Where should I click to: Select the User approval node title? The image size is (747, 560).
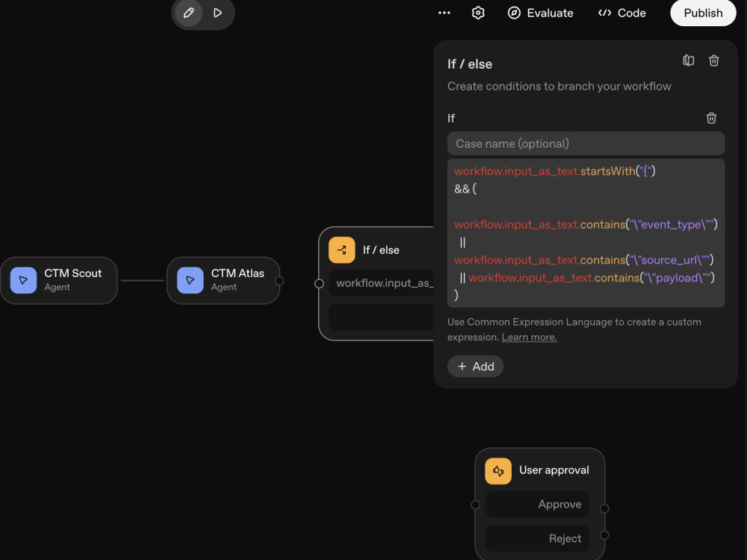pyautogui.click(x=554, y=470)
